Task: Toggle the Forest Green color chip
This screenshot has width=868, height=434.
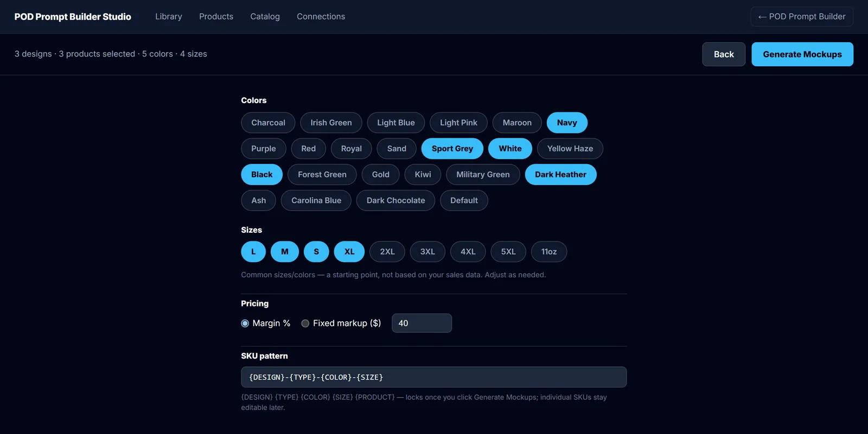Action: (x=322, y=175)
